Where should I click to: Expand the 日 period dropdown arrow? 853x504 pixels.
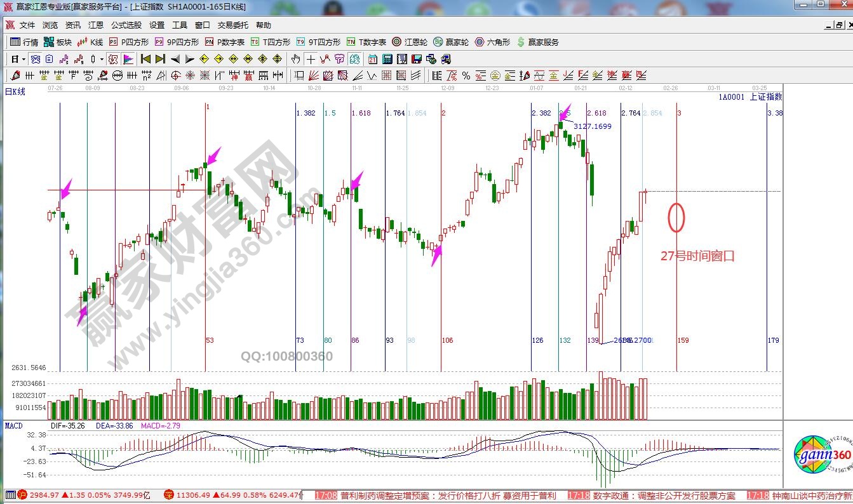coord(24,59)
